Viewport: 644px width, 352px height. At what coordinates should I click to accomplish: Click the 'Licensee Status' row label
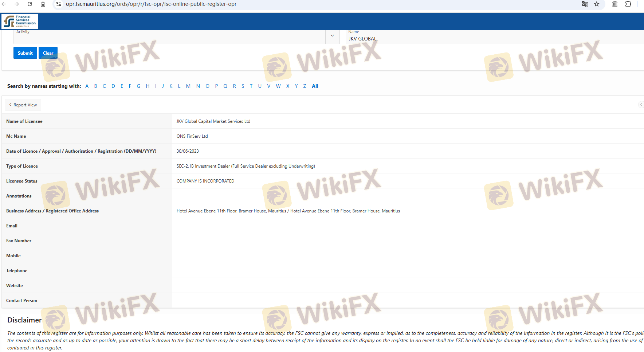coord(22,181)
